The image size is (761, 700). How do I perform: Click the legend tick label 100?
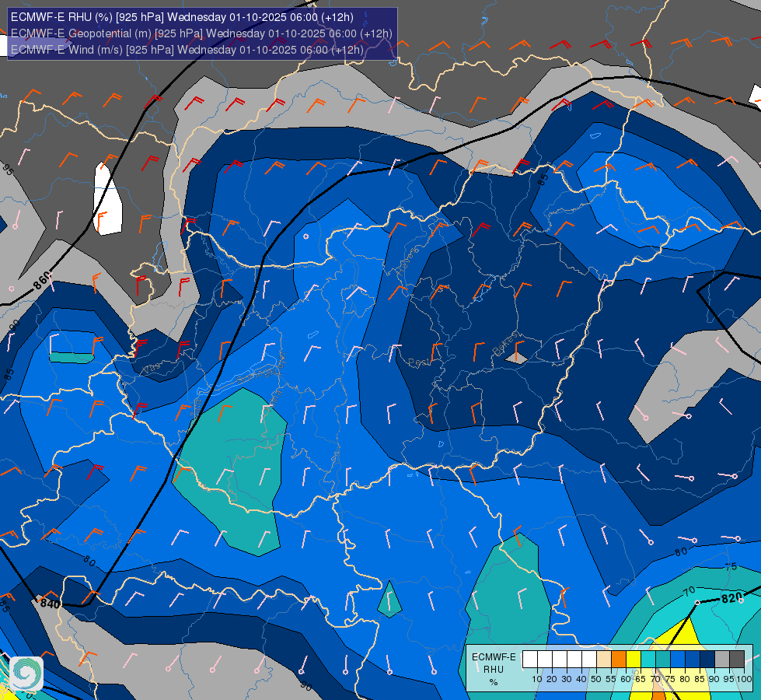pyautogui.click(x=745, y=679)
